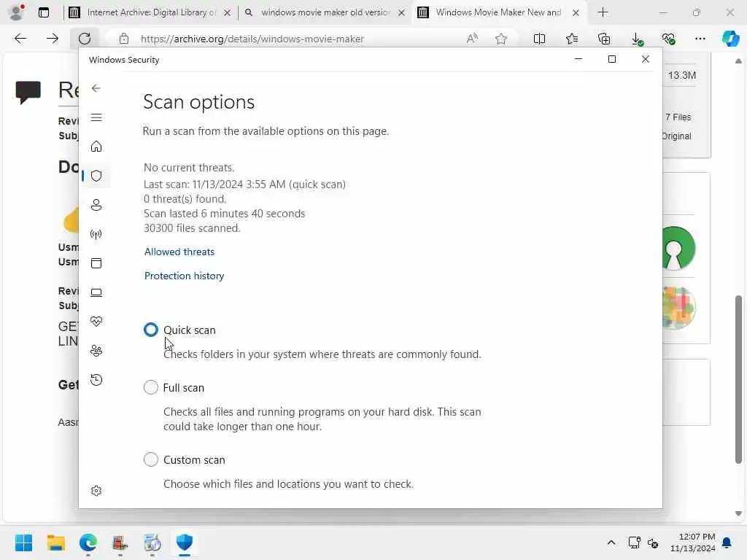This screenshot has height=560, width=747.
Task: Open the Home section in sidebar
Action: (96, 146)
